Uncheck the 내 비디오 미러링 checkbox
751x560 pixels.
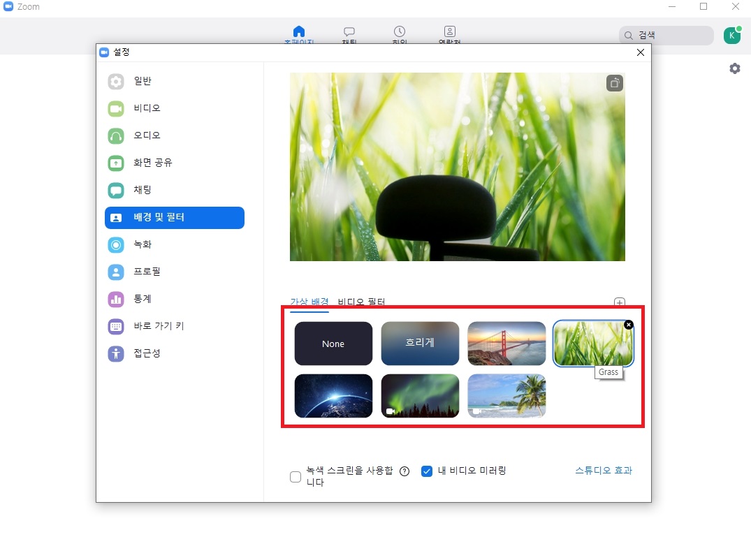click(x=427, y=471)
